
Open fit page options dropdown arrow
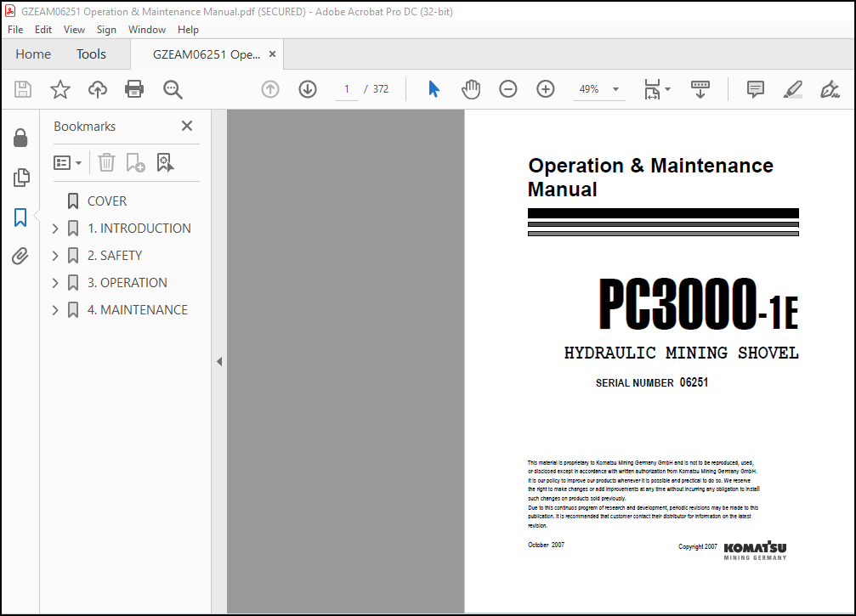667,89
